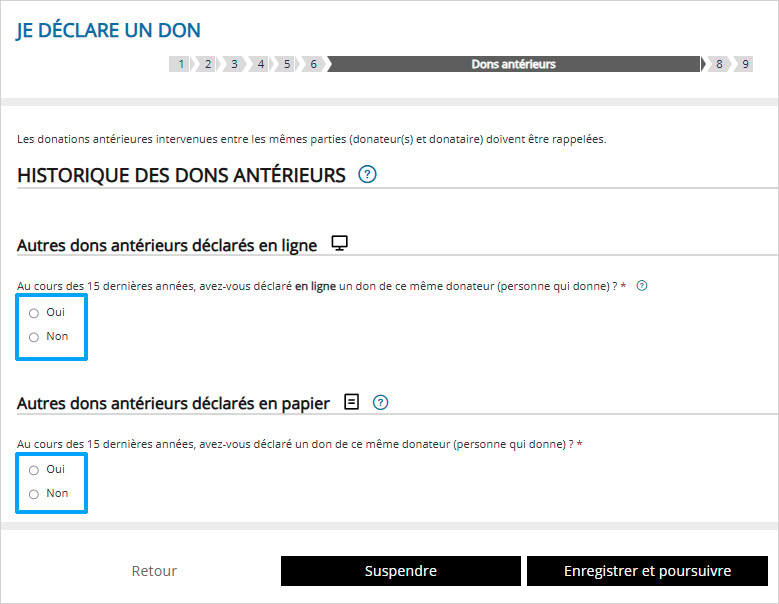
Task: Click the active Dons antérieurs step
Action: pos(513,64)
